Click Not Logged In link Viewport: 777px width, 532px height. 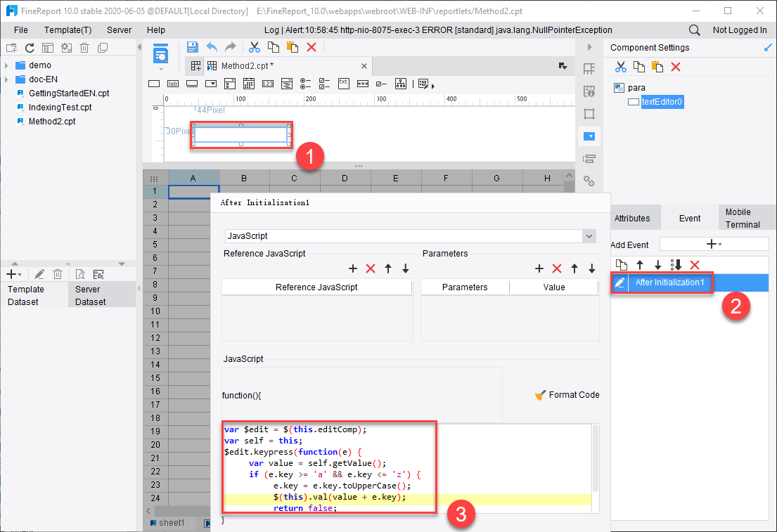click(739, 30)
